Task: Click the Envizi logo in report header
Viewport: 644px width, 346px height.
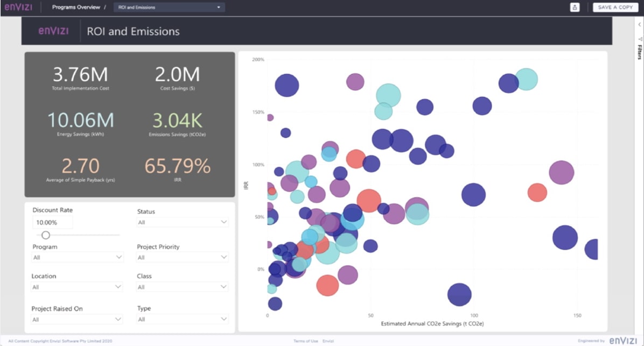Action: click(x=53, y=31)
